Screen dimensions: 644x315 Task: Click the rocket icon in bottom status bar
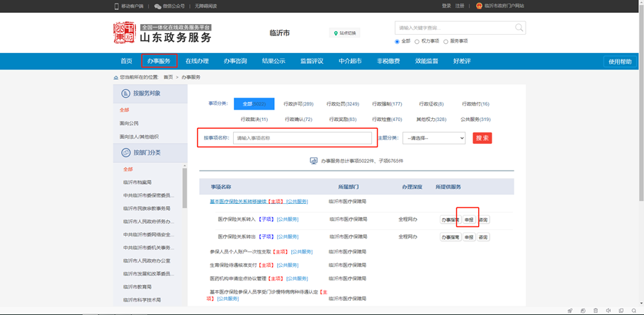[x=570, y=311]
